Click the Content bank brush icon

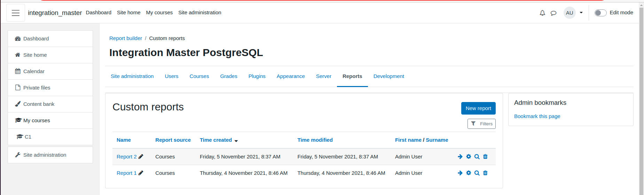18,104
